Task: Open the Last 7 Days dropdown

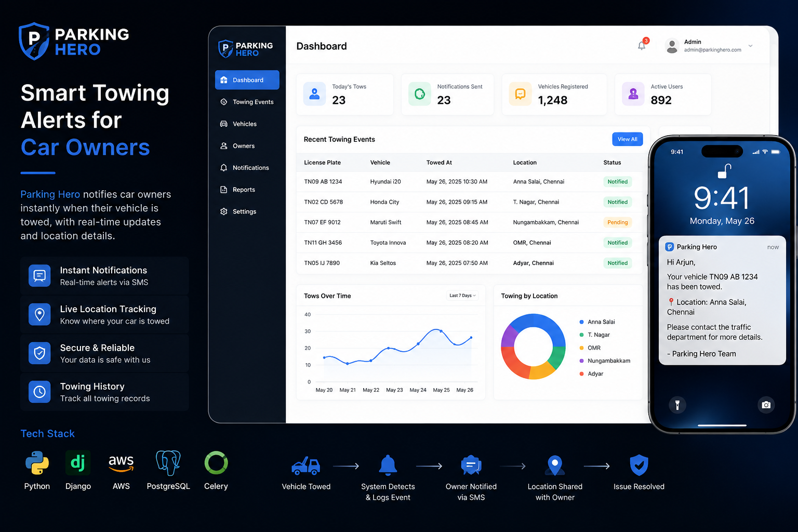Action: (462, 296)
